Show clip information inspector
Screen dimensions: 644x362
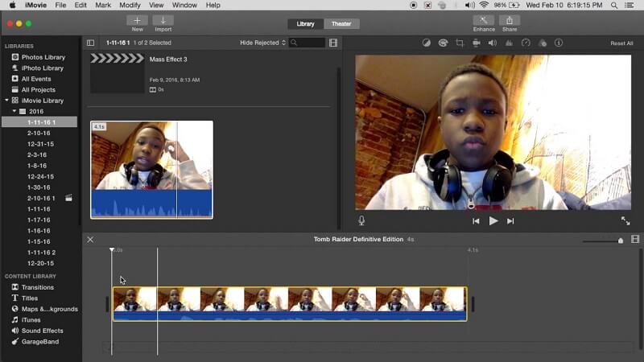(559, 43)
